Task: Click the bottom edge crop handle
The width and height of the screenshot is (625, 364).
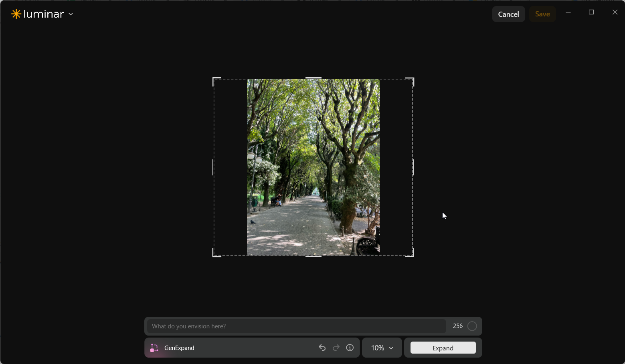Action: click(x=314, y=256)
